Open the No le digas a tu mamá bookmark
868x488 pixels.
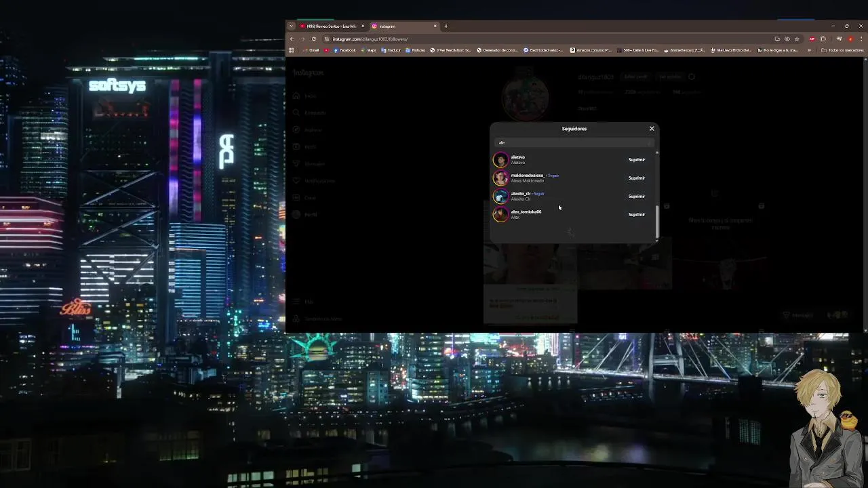[x=777, y=50]
